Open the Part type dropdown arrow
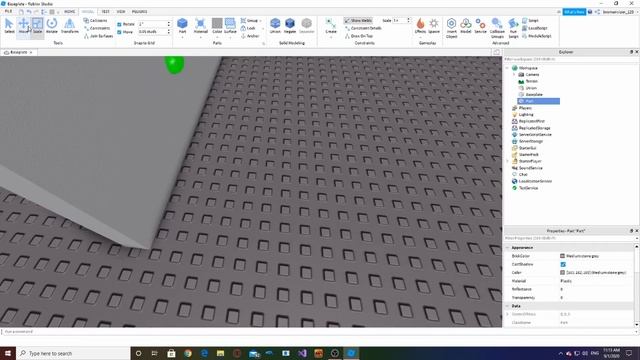The image size is (640, 360). click(x=182, y=38)
